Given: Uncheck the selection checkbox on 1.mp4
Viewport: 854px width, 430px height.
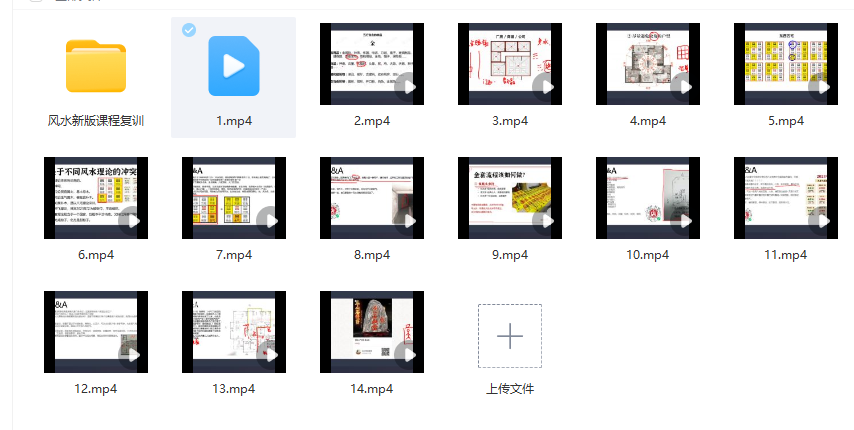Looking at the screenshot, I should 189,30.
